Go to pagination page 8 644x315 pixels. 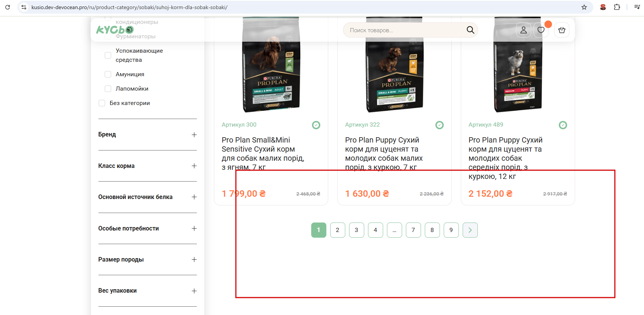pos(432,230)
